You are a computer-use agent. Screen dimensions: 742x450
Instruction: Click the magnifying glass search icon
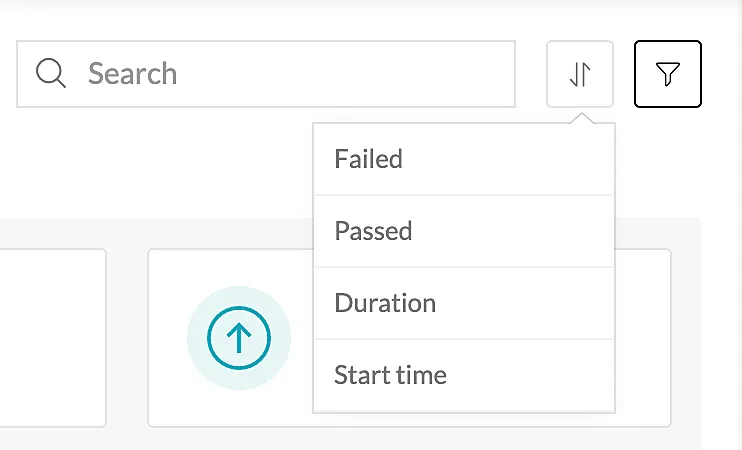(51, 73)
